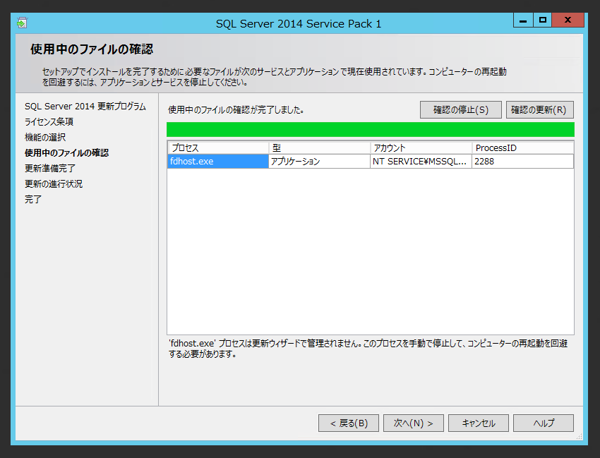Click the アプリケーション type cell

tap(319, 161)
